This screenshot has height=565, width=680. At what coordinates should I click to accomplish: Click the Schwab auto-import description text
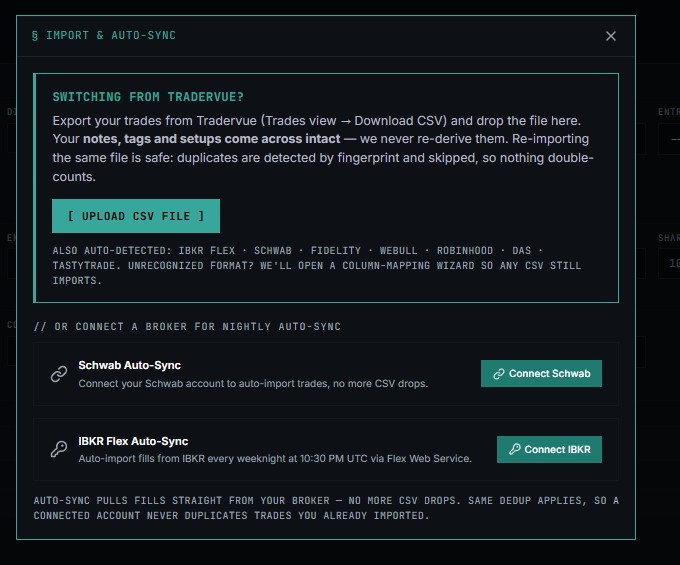coord(253,383)
